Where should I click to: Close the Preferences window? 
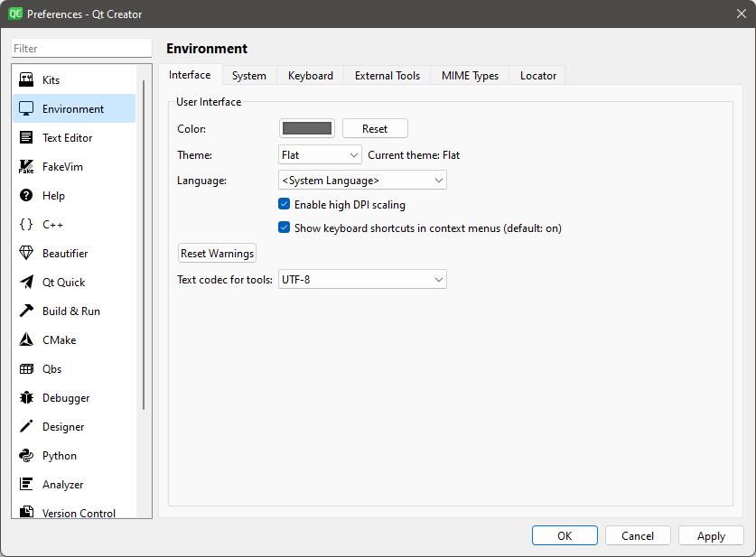742,14
